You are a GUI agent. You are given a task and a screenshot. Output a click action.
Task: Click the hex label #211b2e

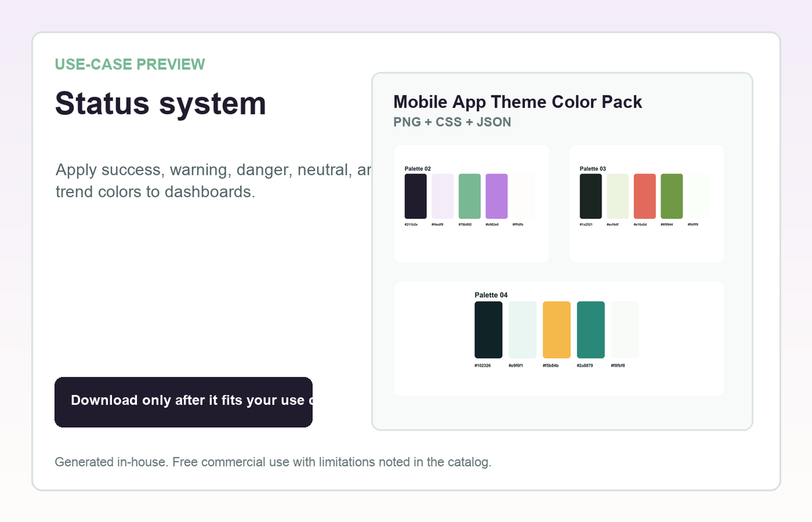point(411,224)
